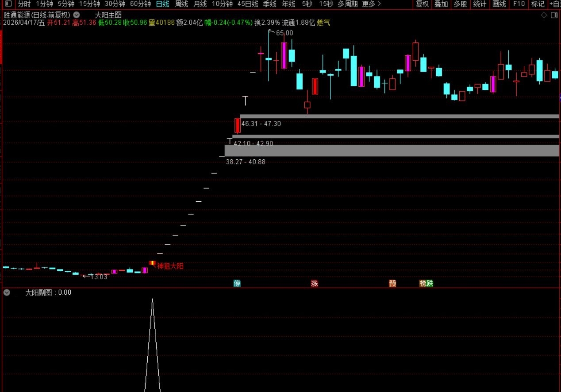
Task: Click the 额2.04亿 turnover amount
Action: pyautogui.click(x=189, y=23)
